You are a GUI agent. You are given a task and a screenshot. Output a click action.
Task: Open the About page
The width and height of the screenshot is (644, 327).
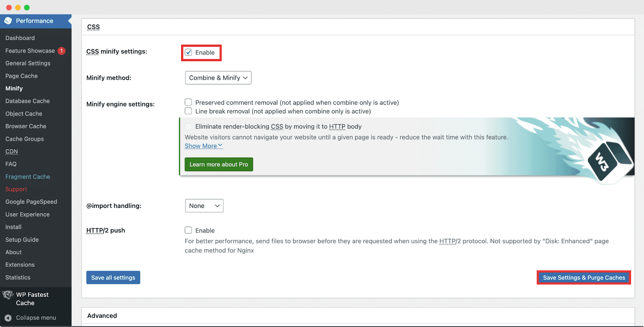13,252
